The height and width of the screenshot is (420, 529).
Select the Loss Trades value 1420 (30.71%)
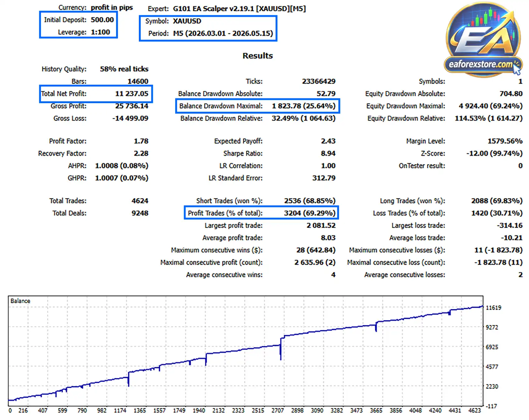coord(497,213)
